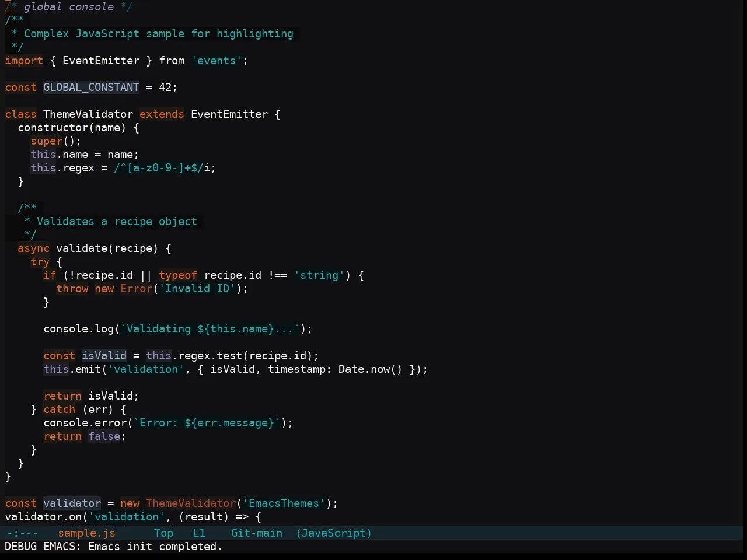The width and height of the screenshot is (747, 560).
Task: Click L1 line number in mode line
Action: (x=199, y=533)
